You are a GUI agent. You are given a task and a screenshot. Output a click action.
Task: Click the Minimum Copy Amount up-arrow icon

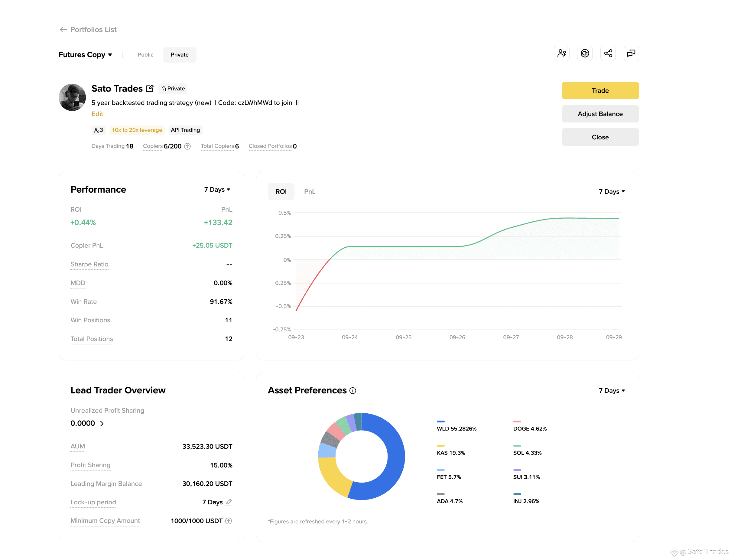(229, 521)
